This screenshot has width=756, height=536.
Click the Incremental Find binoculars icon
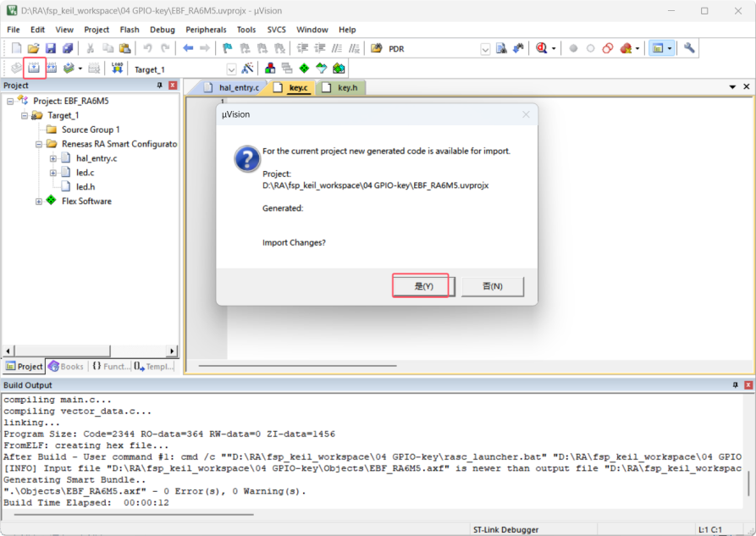518,48
